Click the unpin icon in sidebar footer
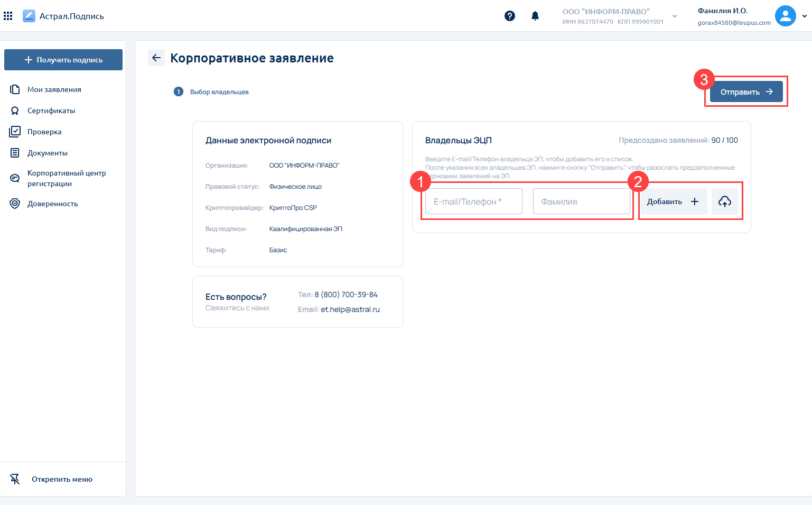 (15, 479)
